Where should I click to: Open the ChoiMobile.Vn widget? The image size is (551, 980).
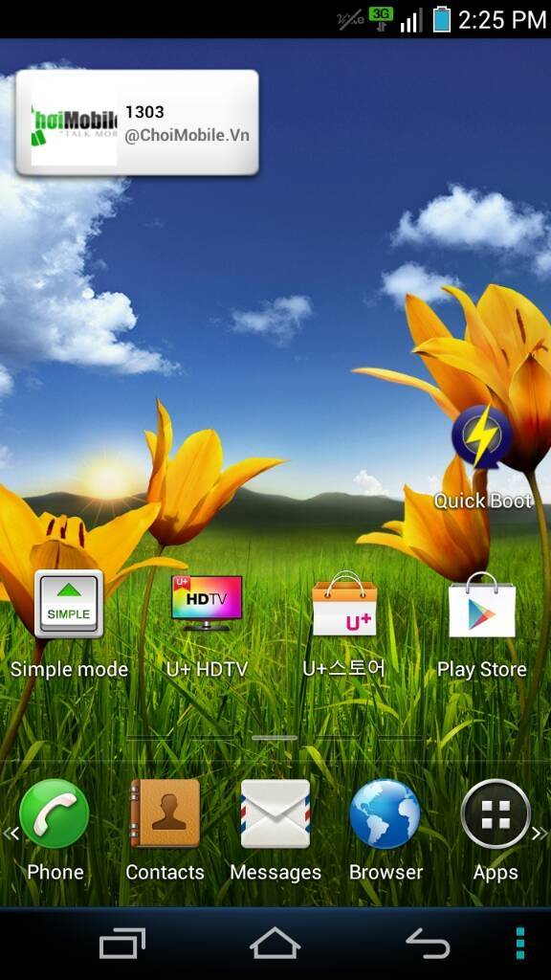(x=137, y=122)
